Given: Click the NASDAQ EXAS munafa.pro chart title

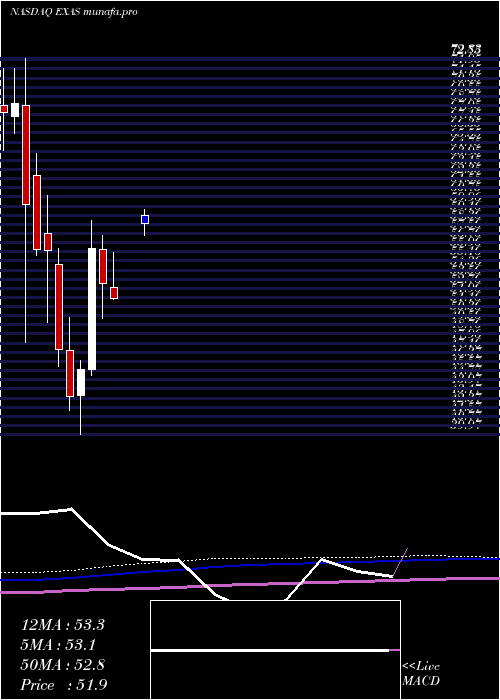Looking at the screenshot, I should pyautogui.click(x=73, y=12).
